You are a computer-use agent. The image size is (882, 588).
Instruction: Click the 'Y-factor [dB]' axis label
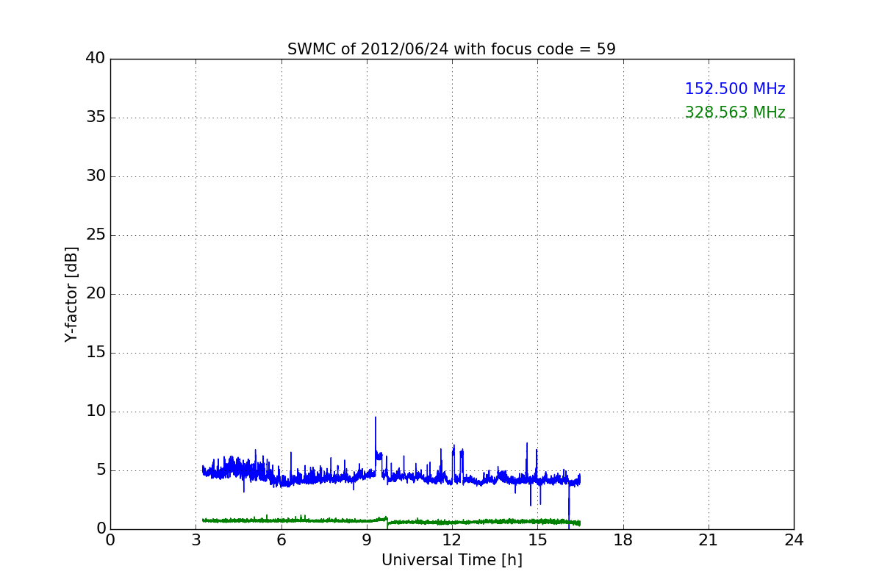71,294
